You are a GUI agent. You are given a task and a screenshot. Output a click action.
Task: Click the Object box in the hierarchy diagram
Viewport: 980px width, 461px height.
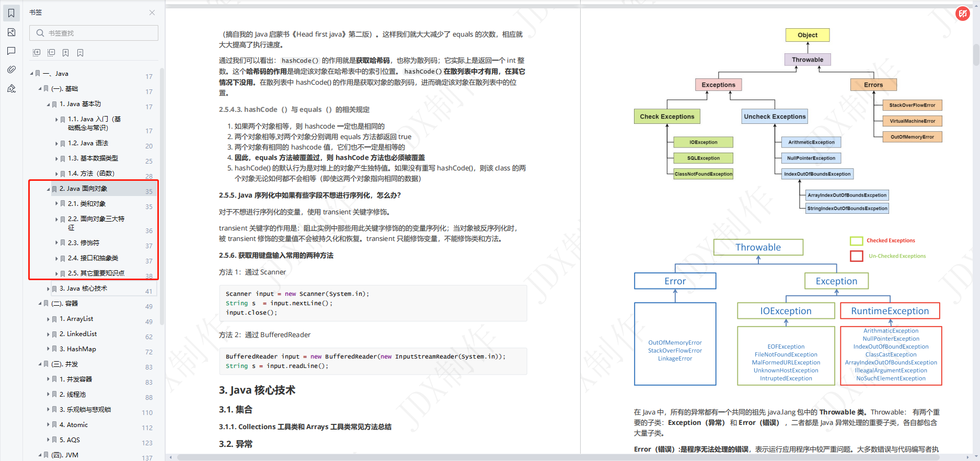(x=808, y=35)
